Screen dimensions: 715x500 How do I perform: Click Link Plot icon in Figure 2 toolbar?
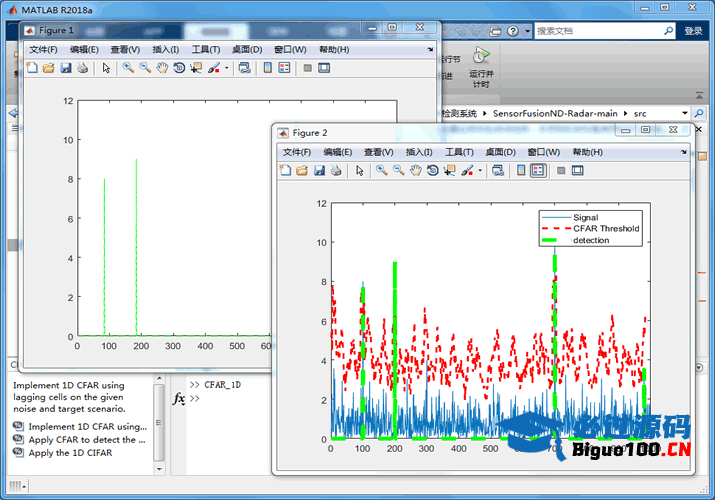click(x=498, y=170)
